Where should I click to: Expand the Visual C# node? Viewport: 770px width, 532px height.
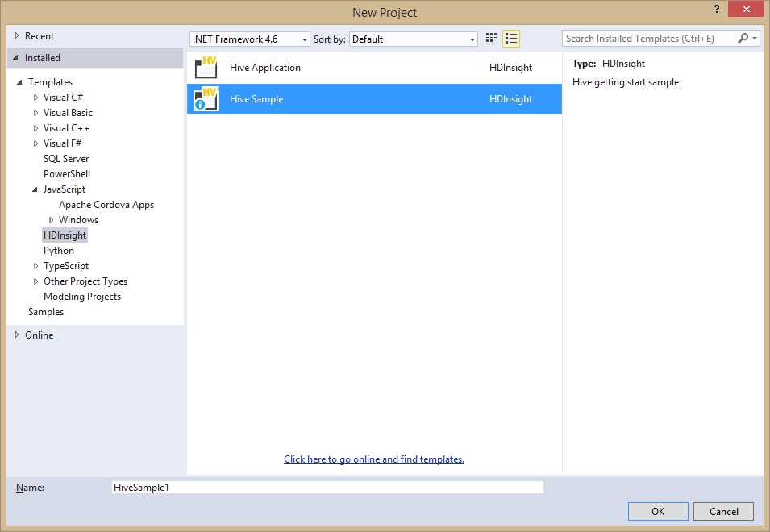point(35,97)
